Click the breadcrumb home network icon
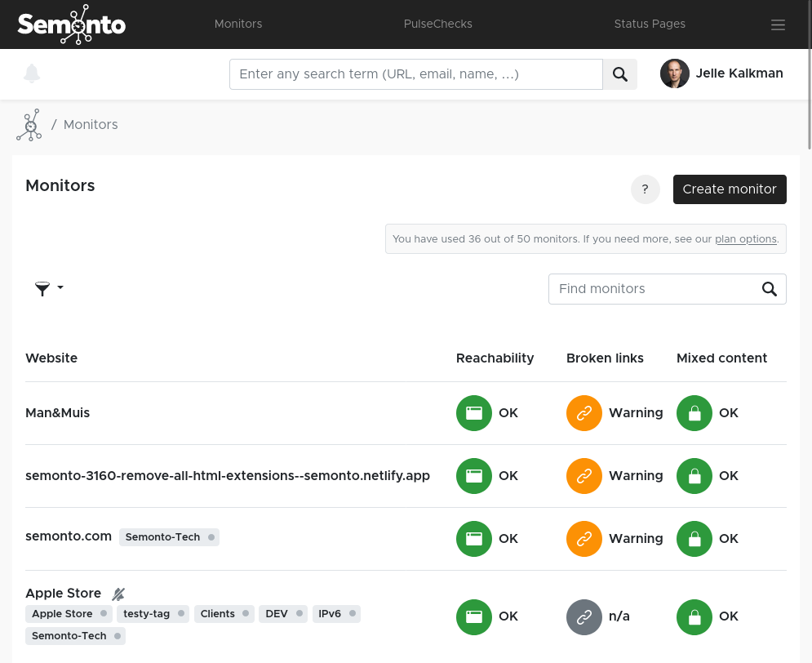Screen dimensions: 812x663 (x=29, y=125)
